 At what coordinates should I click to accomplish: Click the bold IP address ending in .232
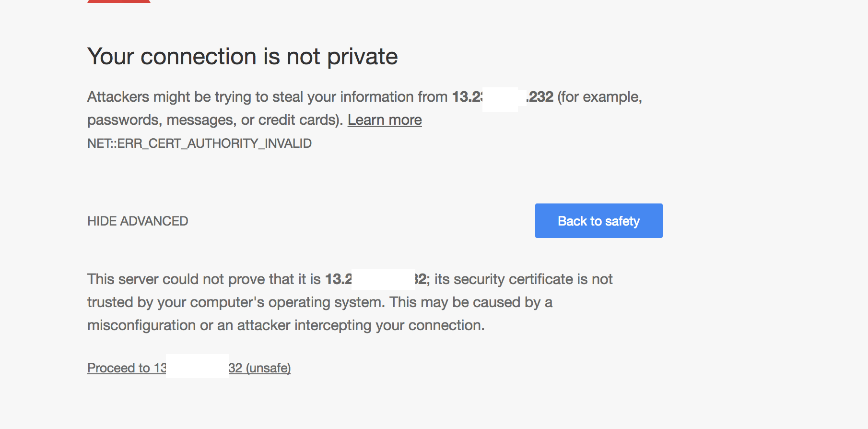tap(540, 97)
